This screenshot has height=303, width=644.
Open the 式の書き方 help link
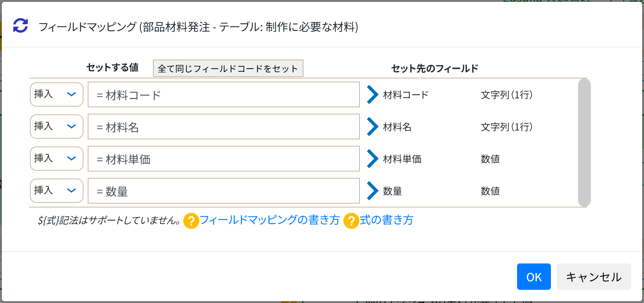pos(387,220)
